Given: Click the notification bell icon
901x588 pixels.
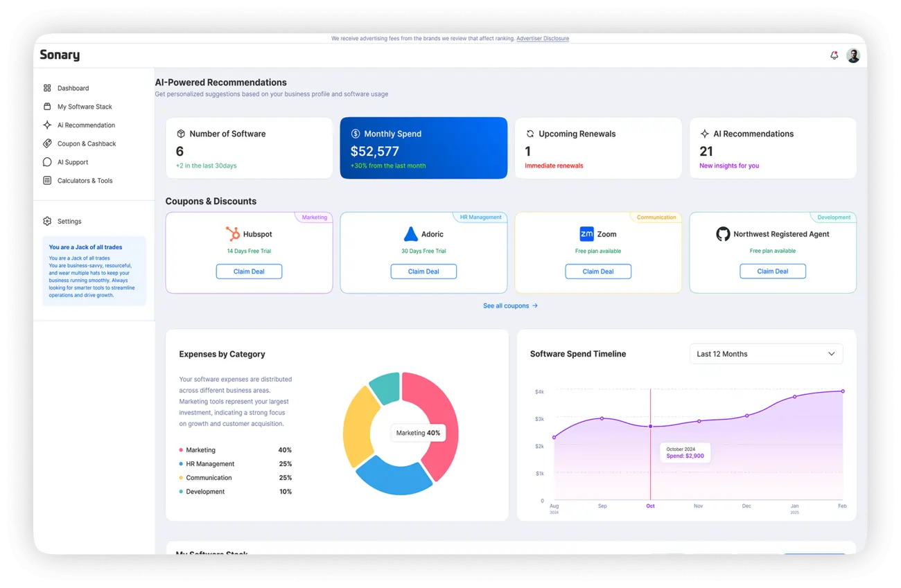Looking at the screenshot, I should click(834, 54).
